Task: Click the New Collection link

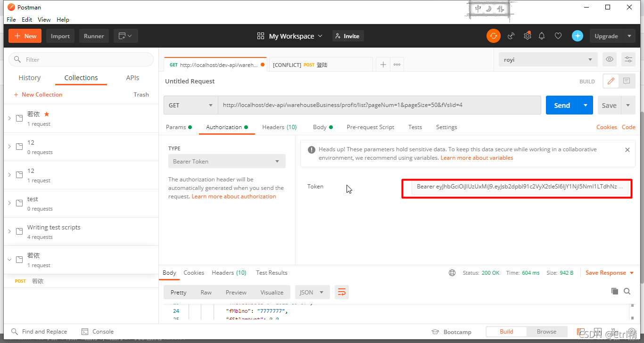Action: pyautogui.click(x=38, y=95)
